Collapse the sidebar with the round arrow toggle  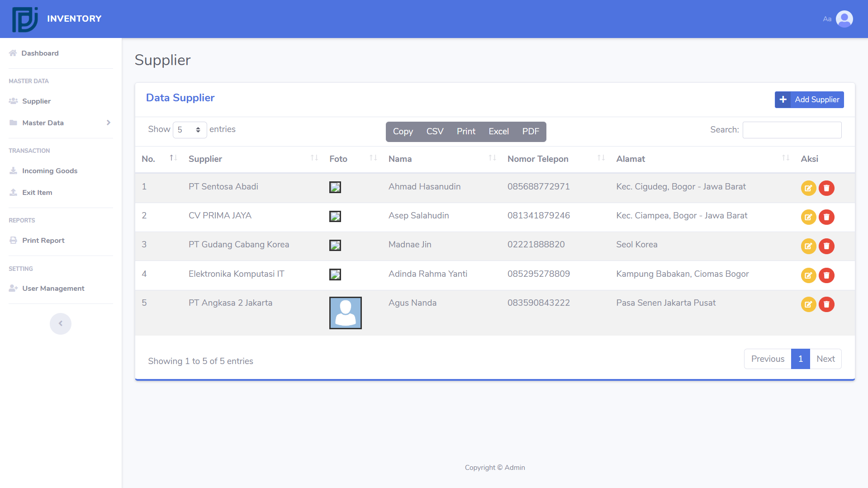pos(61,324)
